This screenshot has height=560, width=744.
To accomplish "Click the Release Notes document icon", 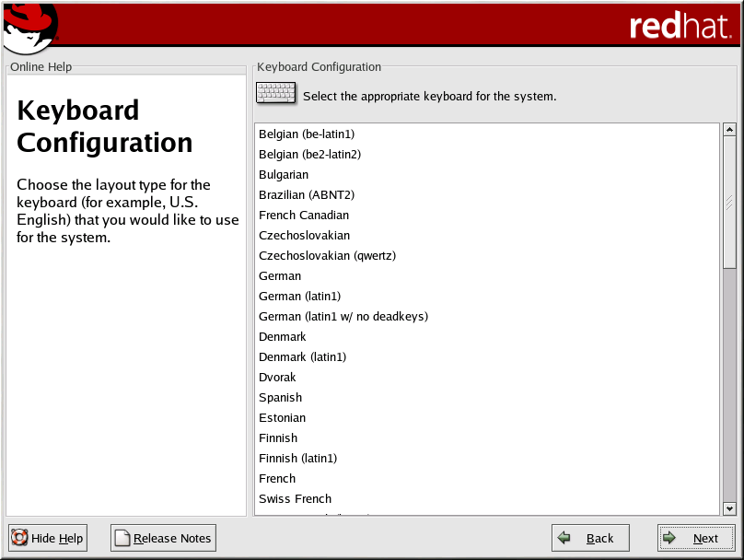I will pyautogui.click(x=122, y=538).
